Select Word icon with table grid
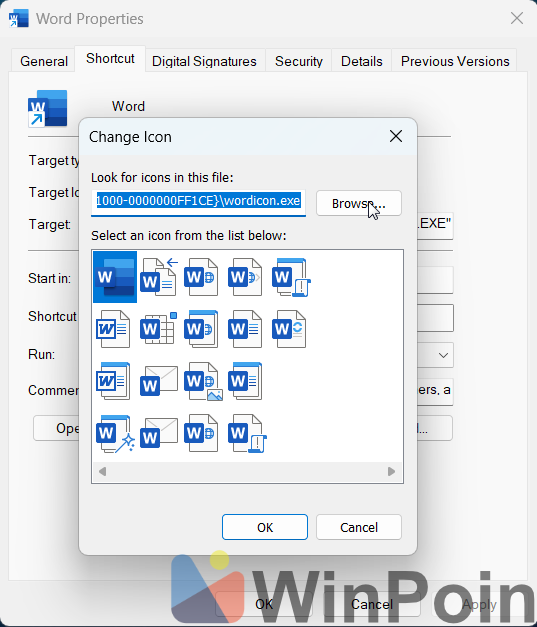This screenshot has width=537, height=627. [x=158, y=329]
